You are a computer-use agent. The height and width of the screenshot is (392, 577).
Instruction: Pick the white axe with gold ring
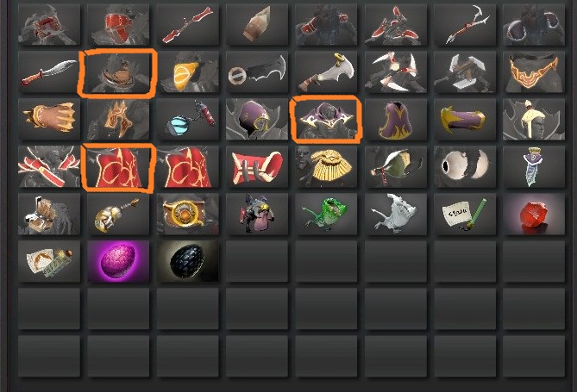click(x=326, y=72)
